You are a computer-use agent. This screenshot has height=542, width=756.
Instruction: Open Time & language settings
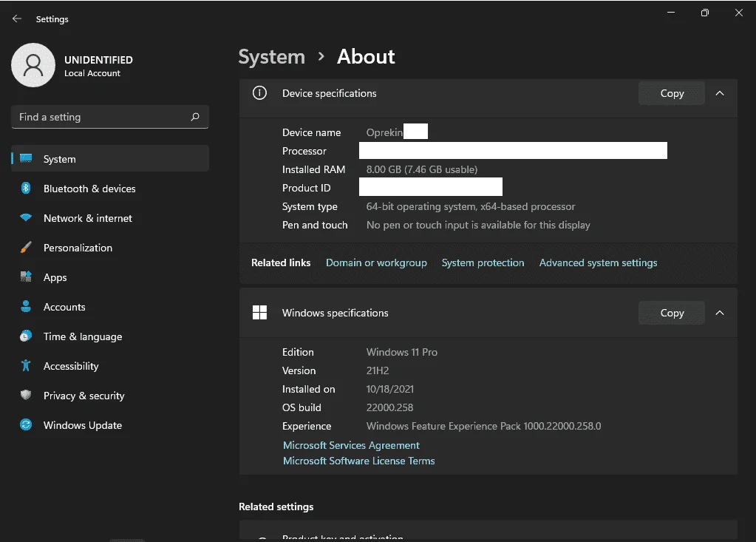pyautogui.click(x=110, y=336)
